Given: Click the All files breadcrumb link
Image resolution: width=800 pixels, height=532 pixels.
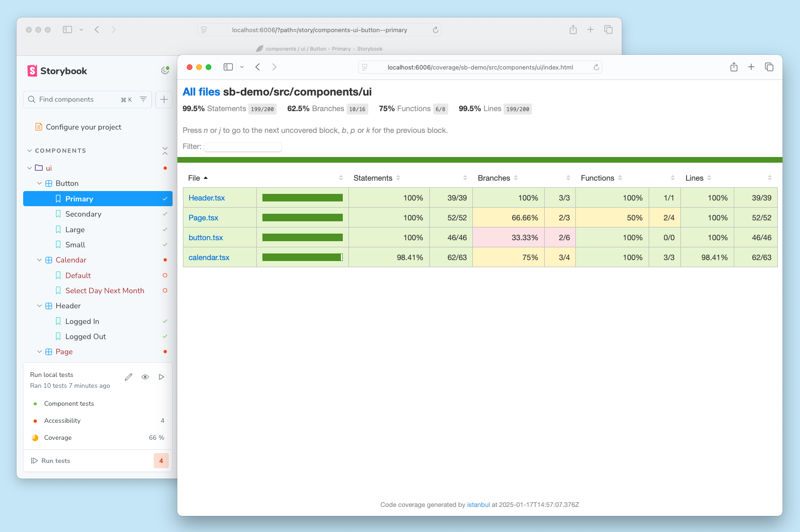Looking at the screenshot, I should click(200, 91).
